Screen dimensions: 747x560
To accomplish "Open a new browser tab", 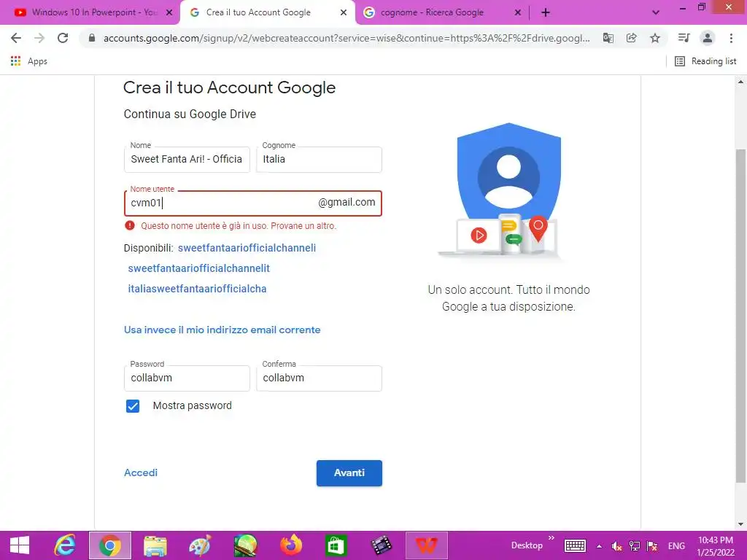I will (546, 12).
